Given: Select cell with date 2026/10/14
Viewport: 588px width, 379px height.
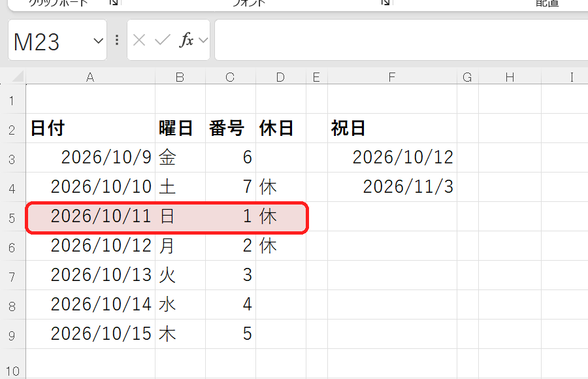Looking at the screenshot, I should point(90,305).
